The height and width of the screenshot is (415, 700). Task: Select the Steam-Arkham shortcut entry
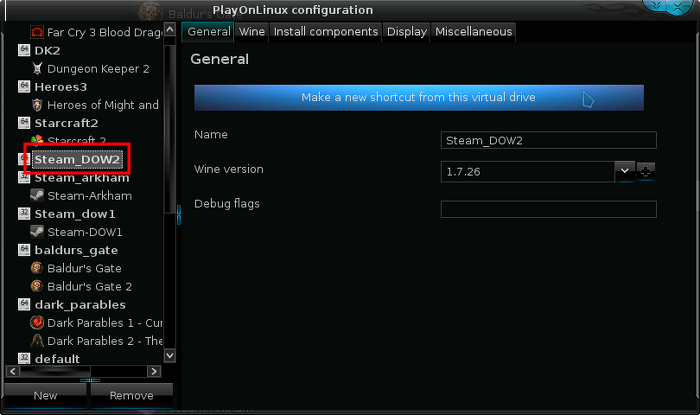click(90, 195)
